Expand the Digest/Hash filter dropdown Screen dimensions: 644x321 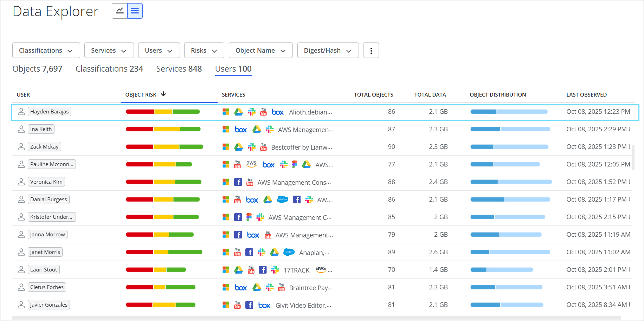point(328,51)
